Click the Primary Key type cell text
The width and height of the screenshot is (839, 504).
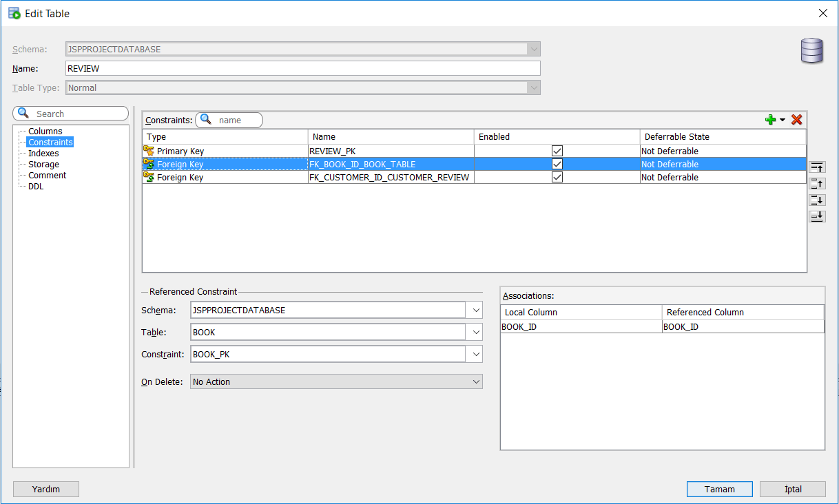[180, 151]
